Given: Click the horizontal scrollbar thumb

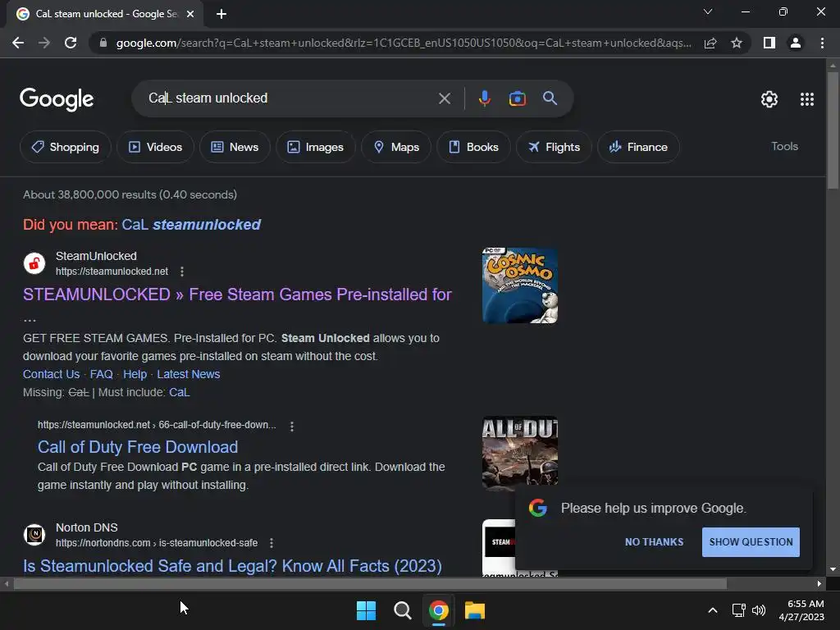Looking at the screenshot, I should point(370,583).
